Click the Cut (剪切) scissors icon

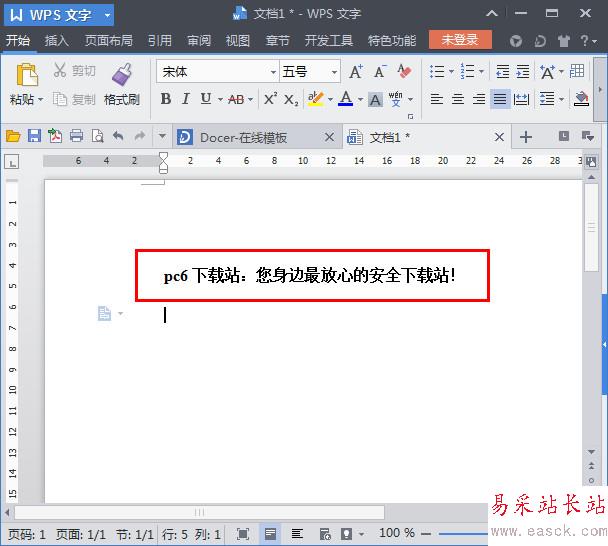click(59, 70)
